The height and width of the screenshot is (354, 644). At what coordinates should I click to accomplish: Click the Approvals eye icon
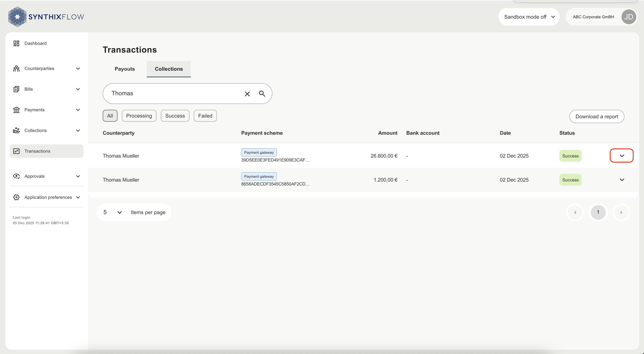(x=16, y=176)
